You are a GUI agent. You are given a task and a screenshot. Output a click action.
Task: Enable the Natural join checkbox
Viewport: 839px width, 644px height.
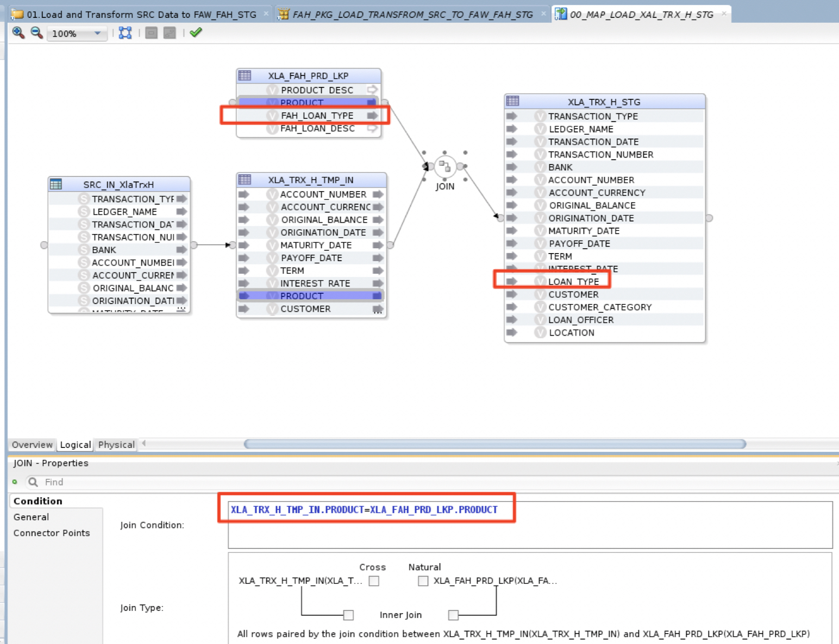coord(423,581)
